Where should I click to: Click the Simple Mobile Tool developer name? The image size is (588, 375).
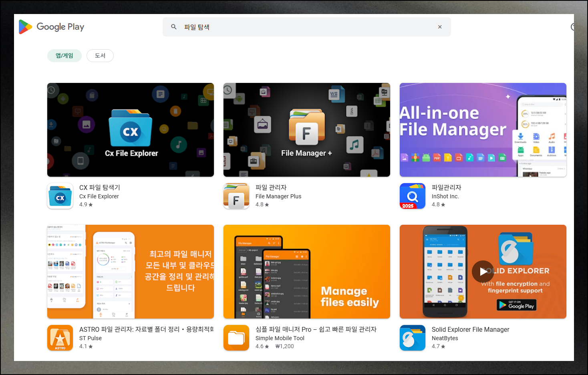tap(280, 338)
